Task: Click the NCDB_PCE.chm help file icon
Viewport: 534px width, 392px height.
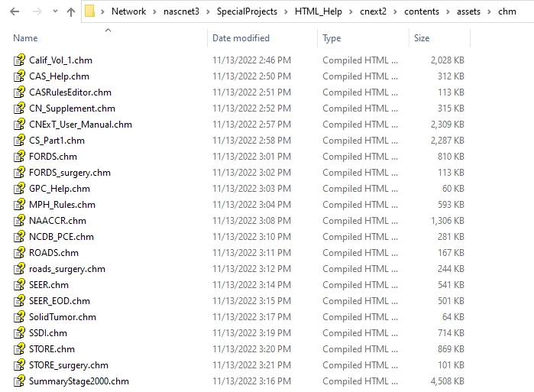Action: [x=19, y=236]
